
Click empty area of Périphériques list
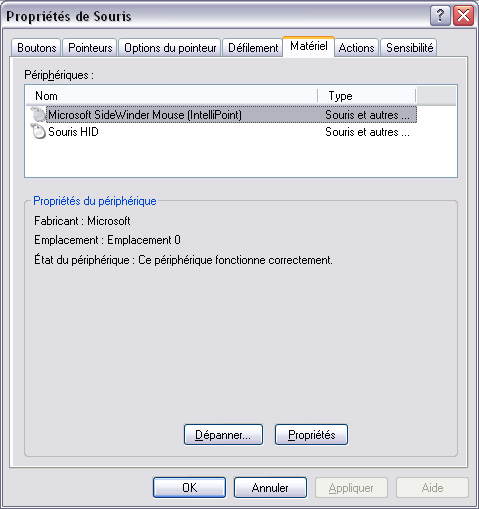240,158
